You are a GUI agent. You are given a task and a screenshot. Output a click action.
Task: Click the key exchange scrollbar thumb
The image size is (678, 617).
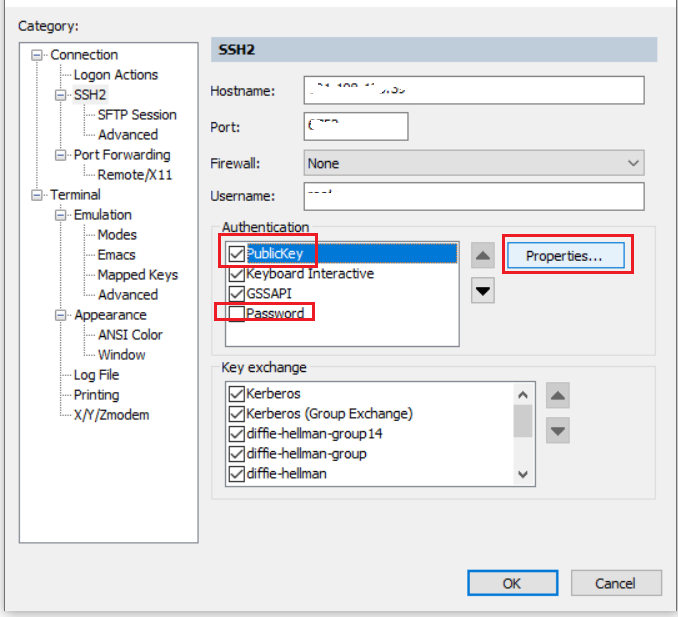click(x=523, y=421)
